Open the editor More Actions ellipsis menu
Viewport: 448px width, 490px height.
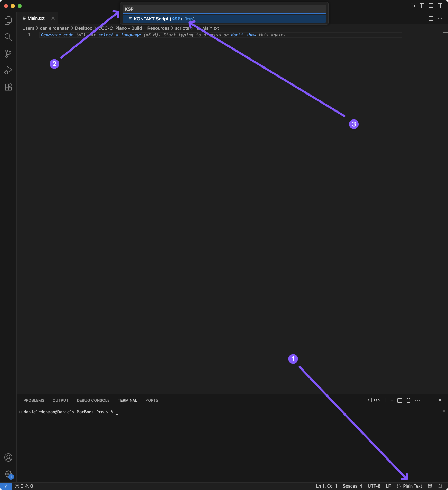(440, 18)
